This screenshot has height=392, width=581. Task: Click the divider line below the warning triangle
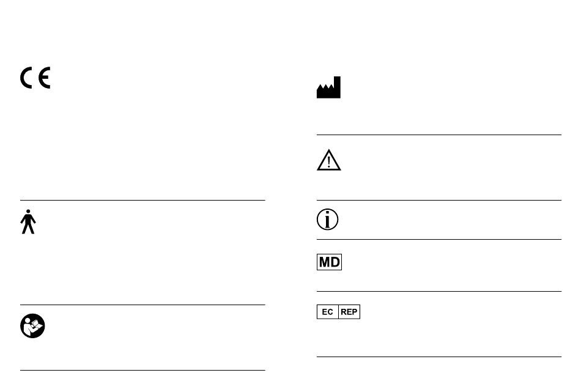point(439,201)
